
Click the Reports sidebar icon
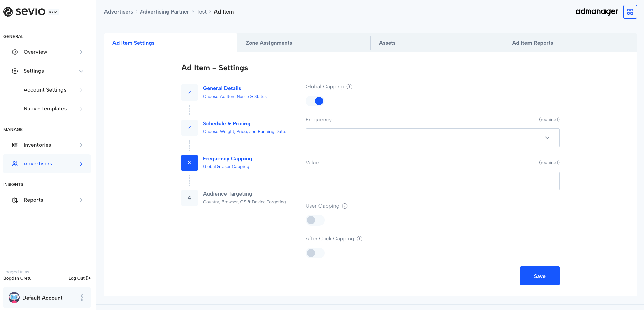15,200
